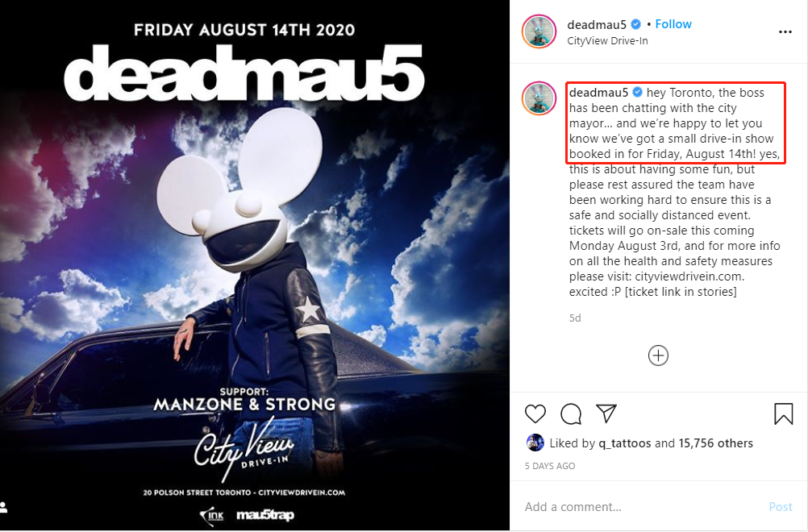
Task: Like the post with the heart icon
Action: [x=535, y=414]
